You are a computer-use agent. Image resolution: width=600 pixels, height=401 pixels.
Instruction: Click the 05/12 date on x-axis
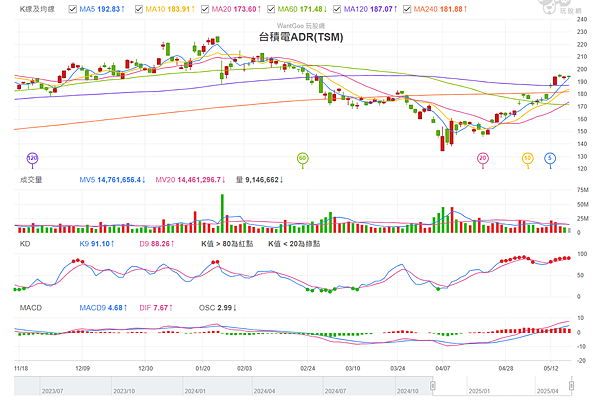pyautogui.click(x=551, y=368)
